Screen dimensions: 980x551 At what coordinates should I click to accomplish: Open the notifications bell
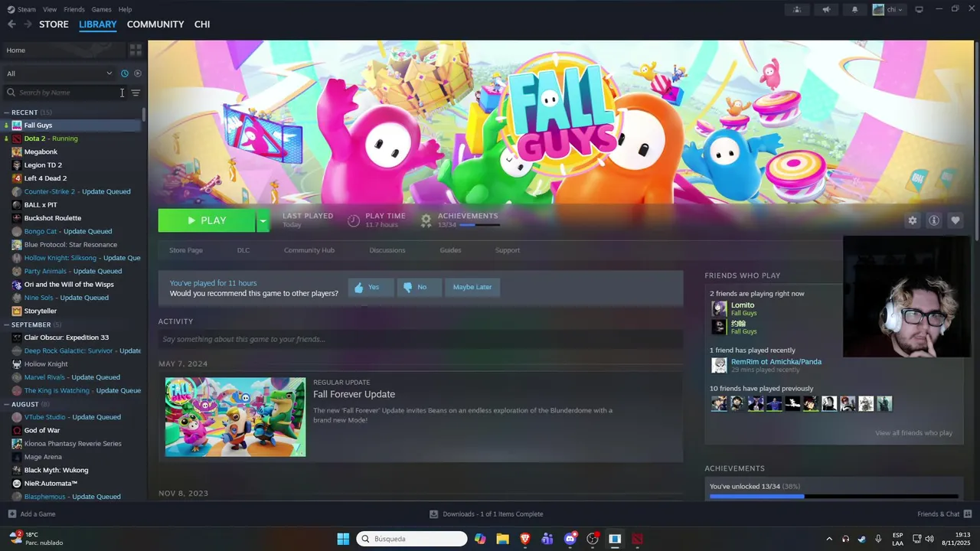point(855,9)
